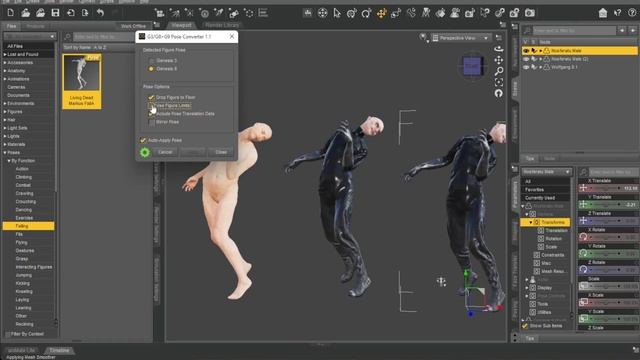Click the viewport Frame selection control
The height and width of the screenshot is (360, 640).
499,82
